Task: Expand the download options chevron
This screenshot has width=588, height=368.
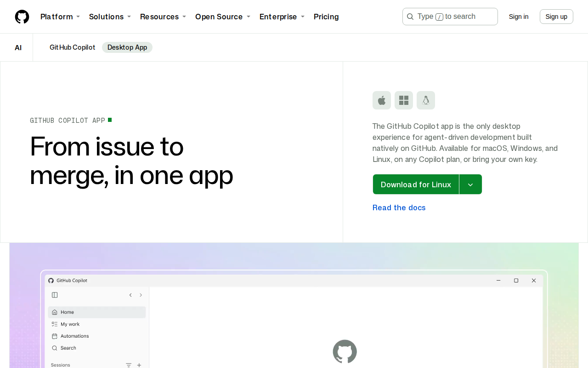Action: point(470,184)
